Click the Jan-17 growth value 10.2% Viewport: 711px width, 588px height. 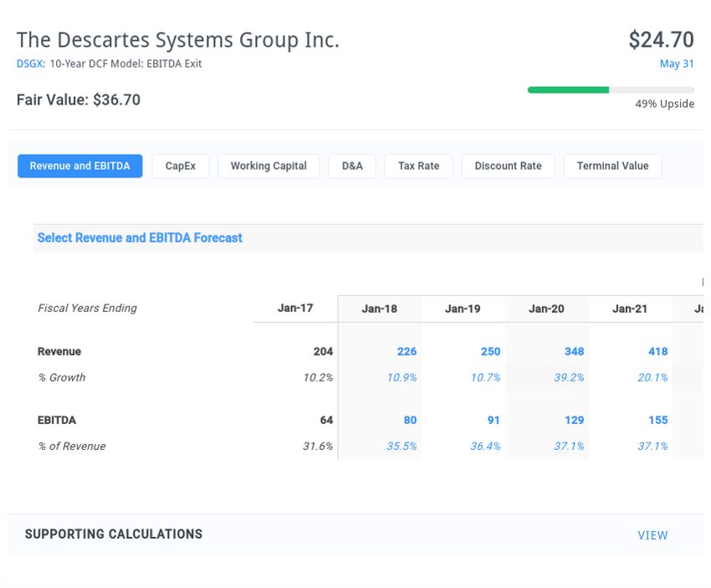(x=318, y=377)
